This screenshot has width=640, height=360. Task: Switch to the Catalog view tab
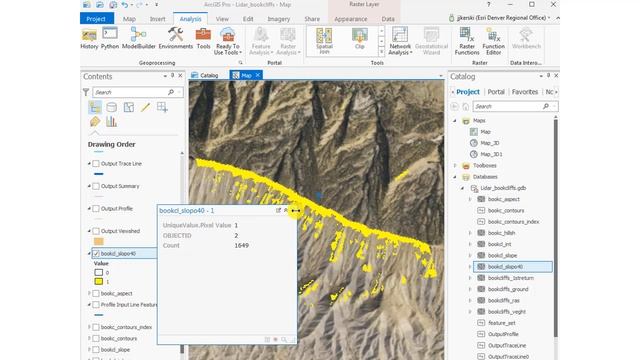coord(205,75)
